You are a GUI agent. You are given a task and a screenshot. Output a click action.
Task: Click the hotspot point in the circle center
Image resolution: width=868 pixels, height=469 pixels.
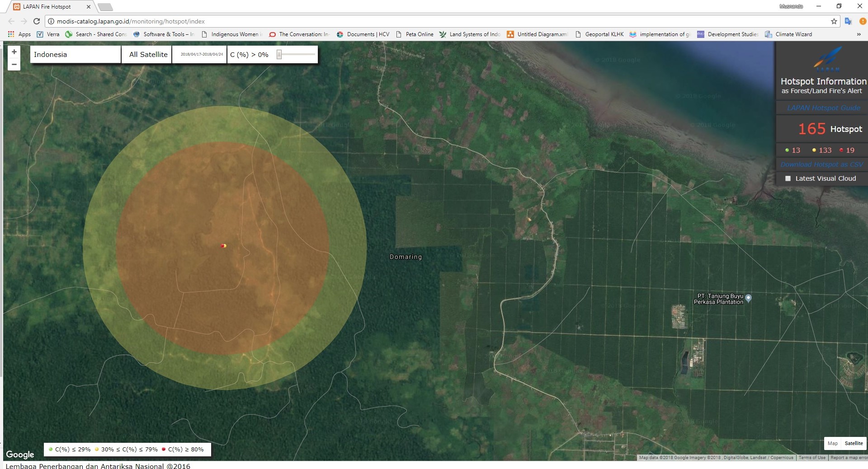(x=223, y=246)
